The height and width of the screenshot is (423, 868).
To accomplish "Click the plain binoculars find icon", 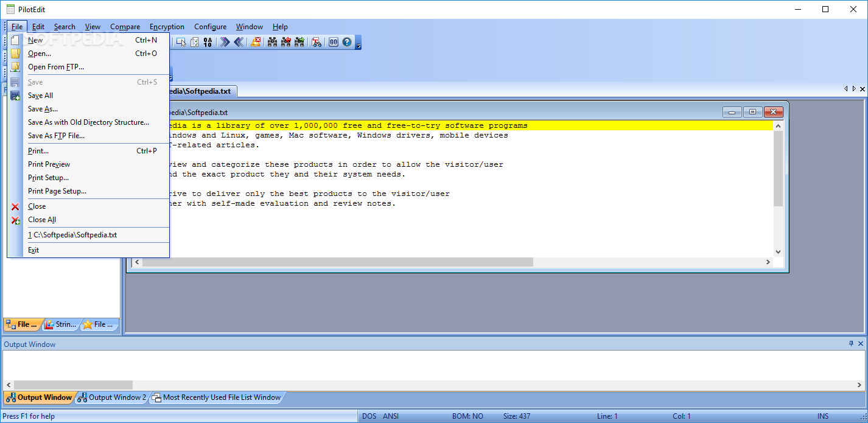I will point(272,42).
